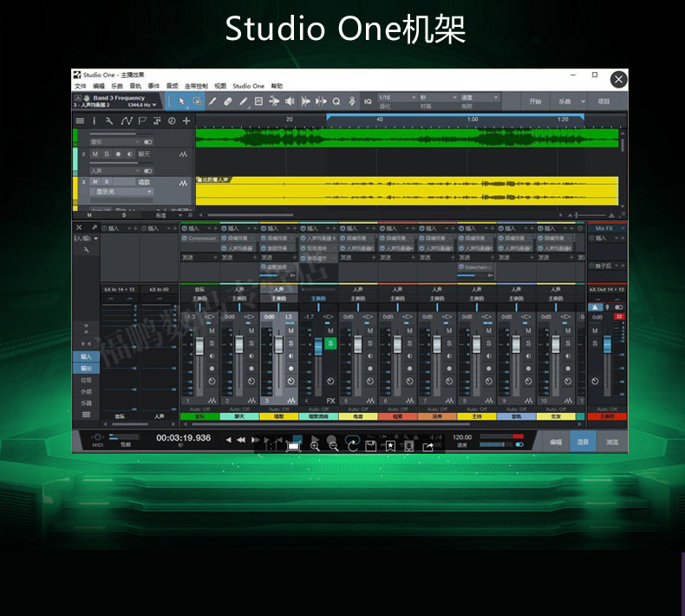This screenshot has height=616, width=685.
Task: Solo track 2 聊天 in the track list
Action: pyautogui.click(x=106, y=154)
